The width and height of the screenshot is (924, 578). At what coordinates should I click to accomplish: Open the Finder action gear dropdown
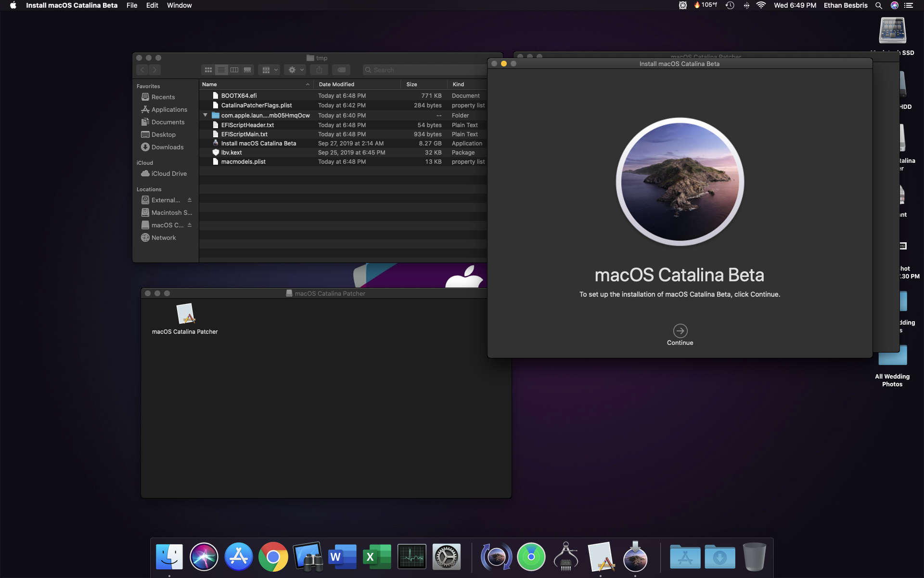tap(295, 70)
